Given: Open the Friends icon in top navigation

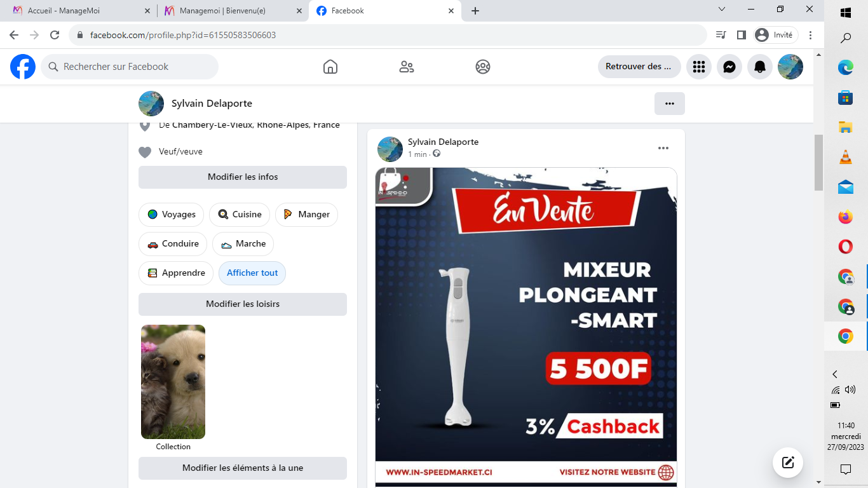Looking at the screenshot, I should (x=407, y=67).
